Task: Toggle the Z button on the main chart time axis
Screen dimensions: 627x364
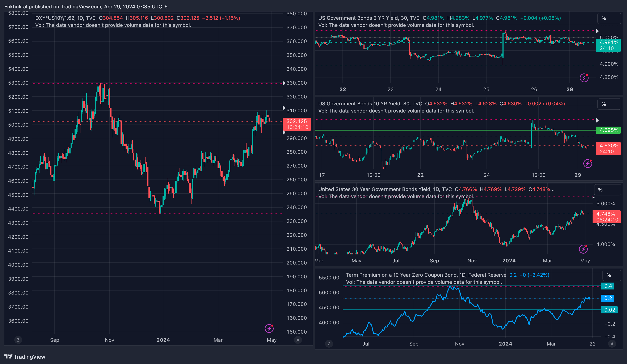Action: click(18, 340)
